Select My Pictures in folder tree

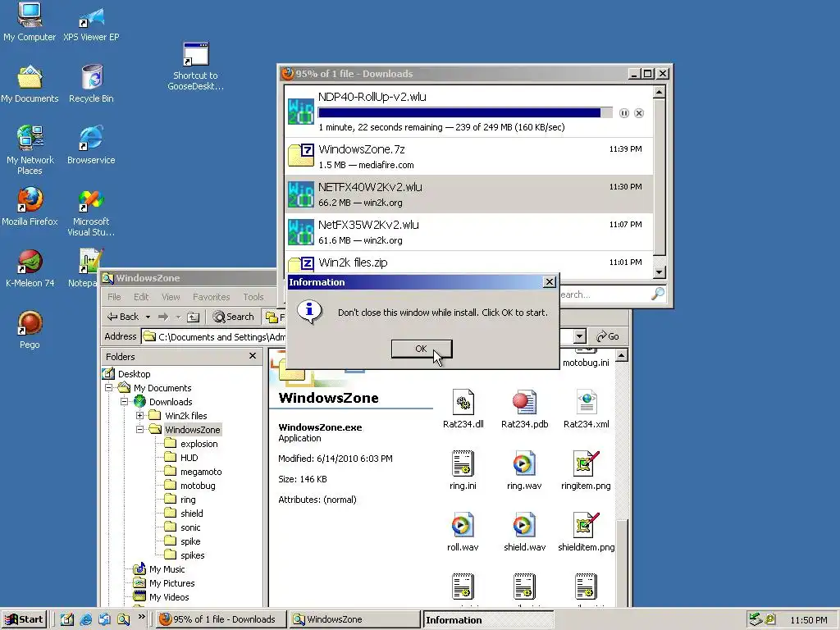tap(164, 583)
